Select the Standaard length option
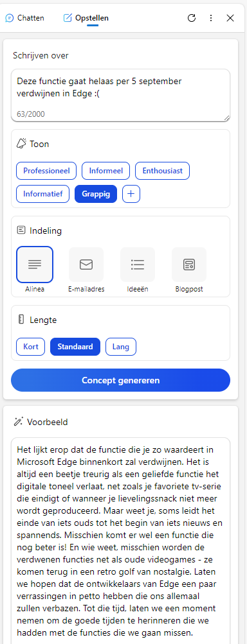 [75, 347]
